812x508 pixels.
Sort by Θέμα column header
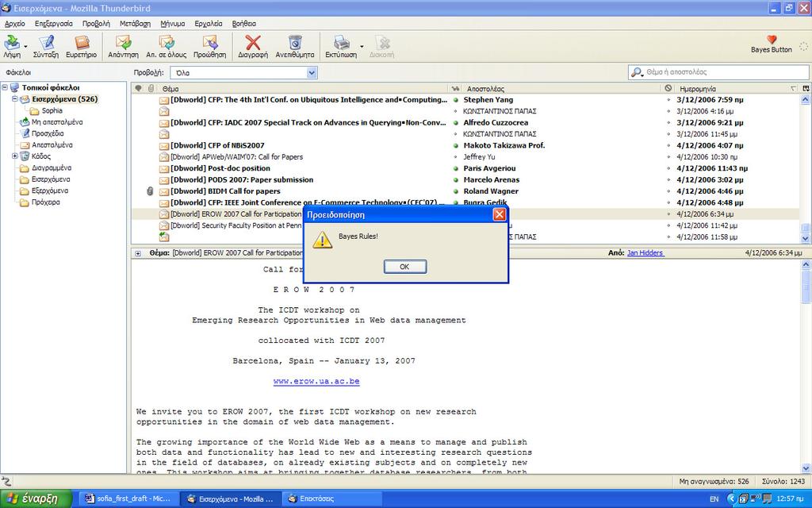303,89
